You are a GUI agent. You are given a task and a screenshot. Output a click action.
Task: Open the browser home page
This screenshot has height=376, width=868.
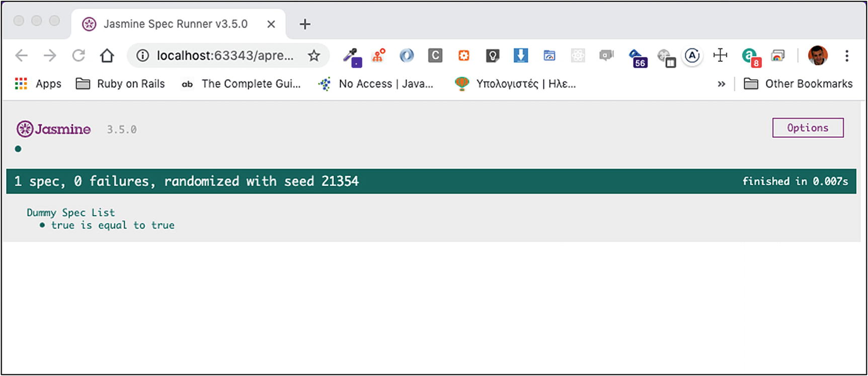pos(107,55)
